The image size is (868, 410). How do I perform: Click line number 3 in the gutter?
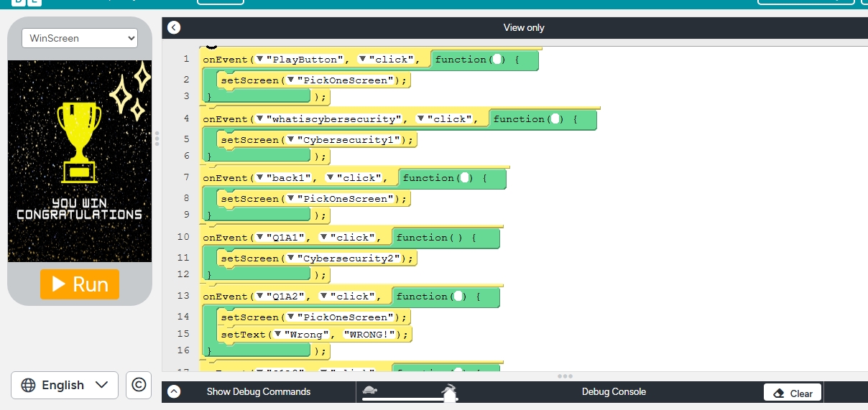click(x=186, y=95)
